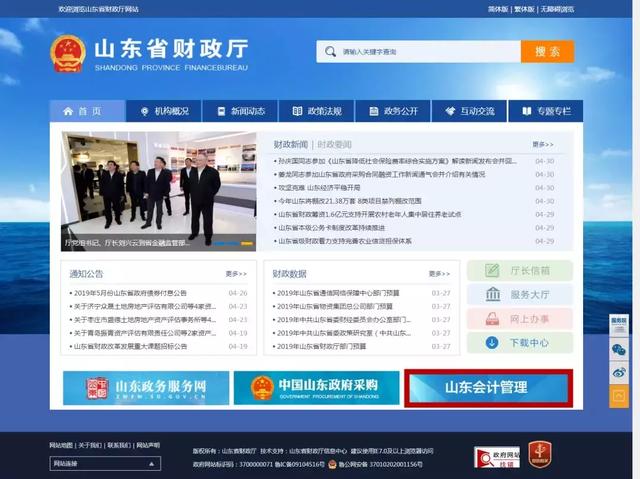Click the red seal icon on 山东政务服务网 banner
The height and width of the screenshot is (479, 640).
pyautogui.click(x=97, y=388)
